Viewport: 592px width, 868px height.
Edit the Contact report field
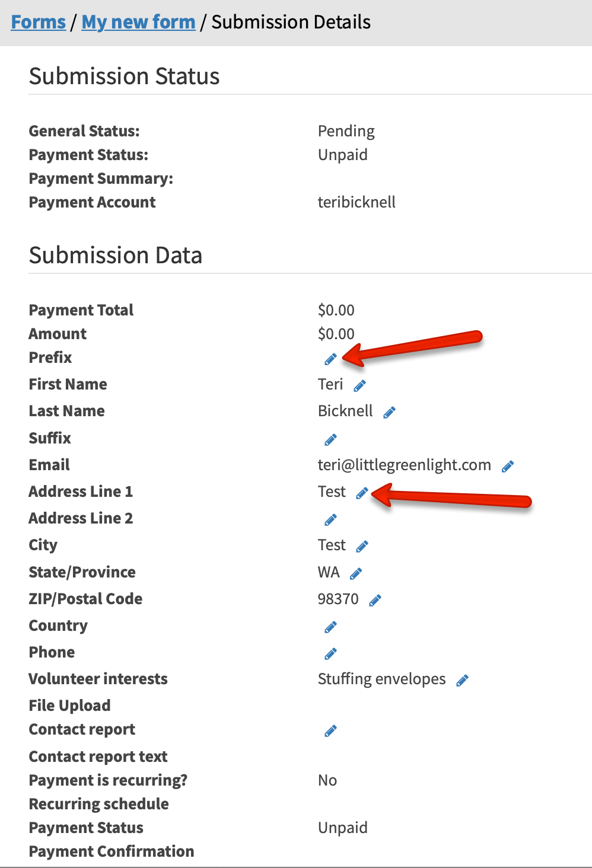click(330, 730)
